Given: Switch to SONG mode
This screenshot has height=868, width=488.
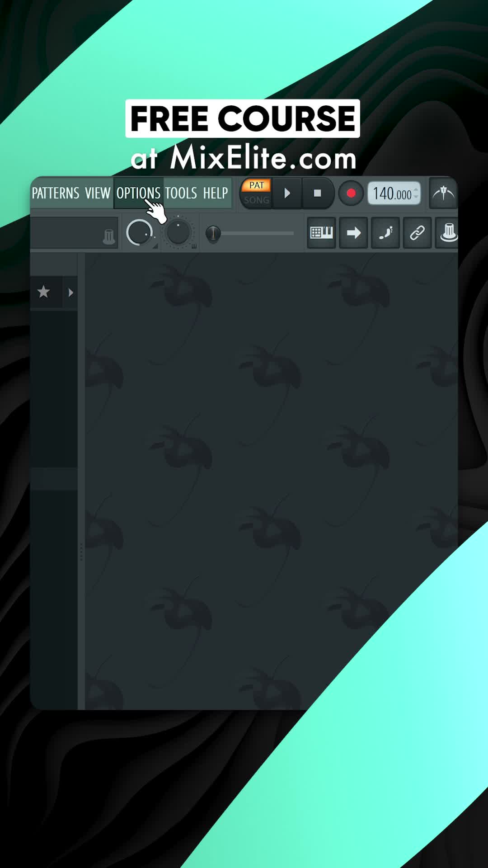Looking at the screenshot, I should tap(256, 200).
